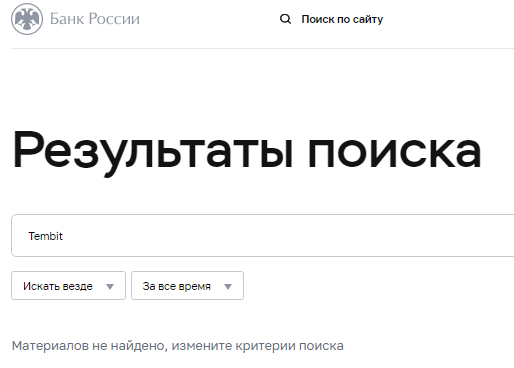Open "Поиск по сайту" site search

342,19
